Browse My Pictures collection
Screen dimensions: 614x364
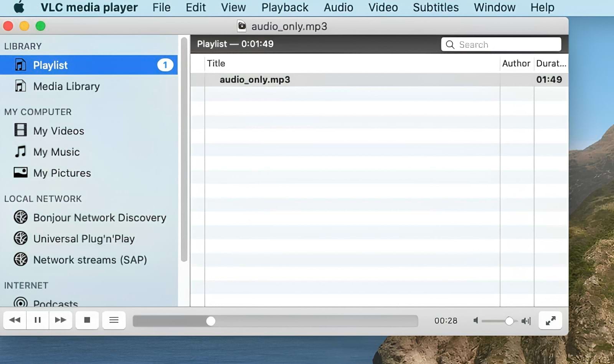62,173
